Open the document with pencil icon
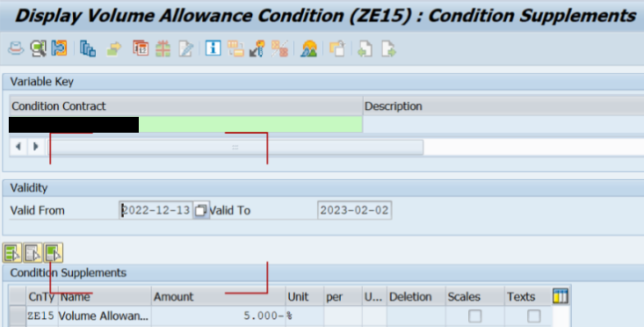 (185, 48)
